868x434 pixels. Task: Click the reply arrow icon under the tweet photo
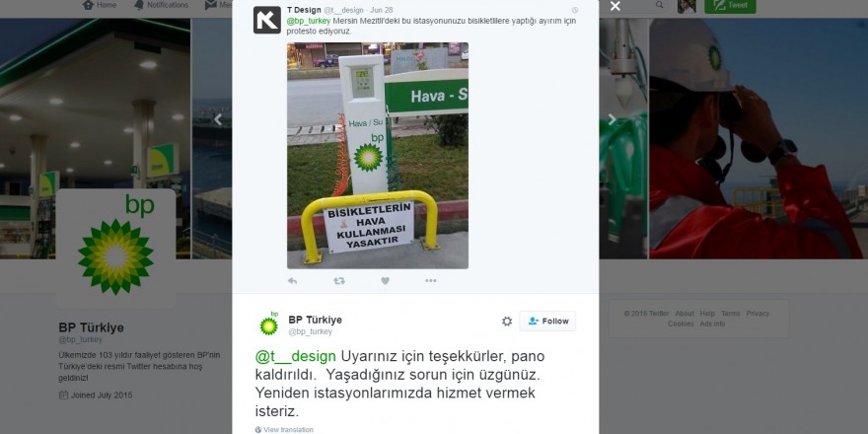(292, 281)
